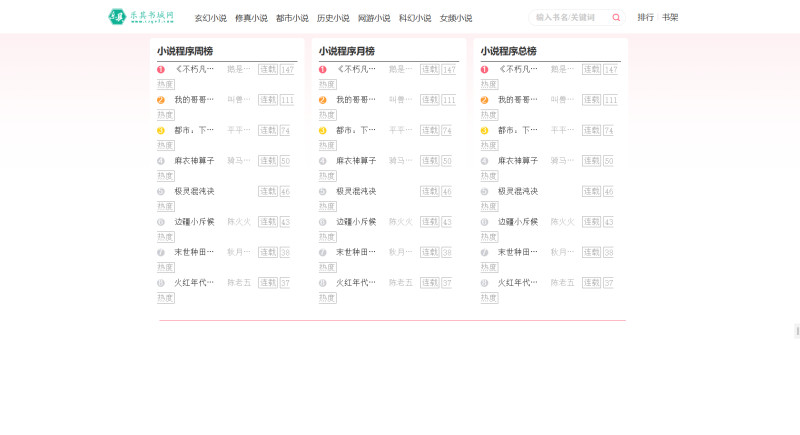Open 极灵混沌决 in the 周榜 list

click(x=194, y=191)
